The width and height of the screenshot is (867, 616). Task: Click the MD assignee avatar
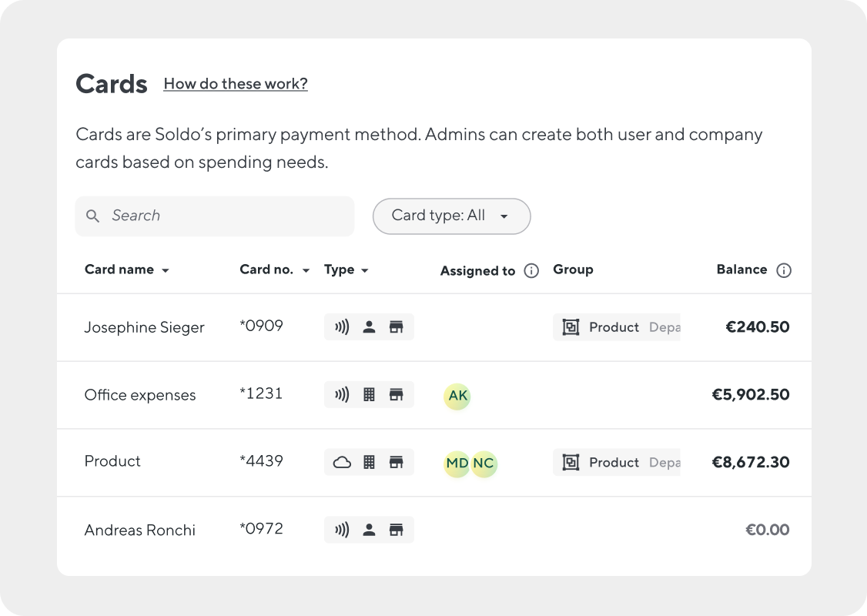(457, 464)
